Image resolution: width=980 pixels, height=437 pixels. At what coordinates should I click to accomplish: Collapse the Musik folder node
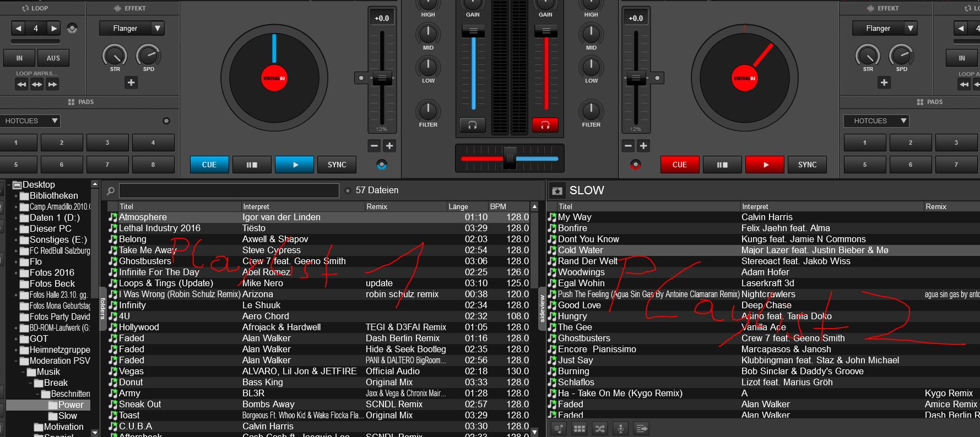pos(23,372)
